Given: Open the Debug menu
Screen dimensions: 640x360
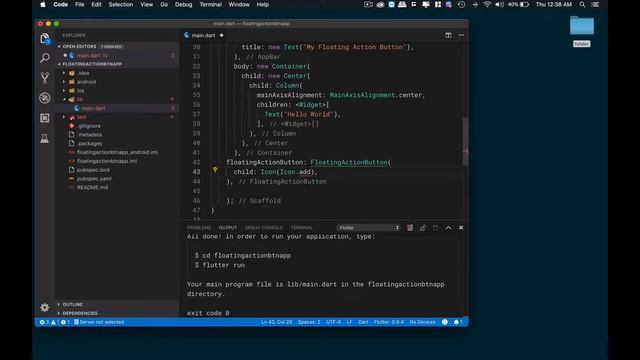Looking at the screenshot, I should [183, 4].
